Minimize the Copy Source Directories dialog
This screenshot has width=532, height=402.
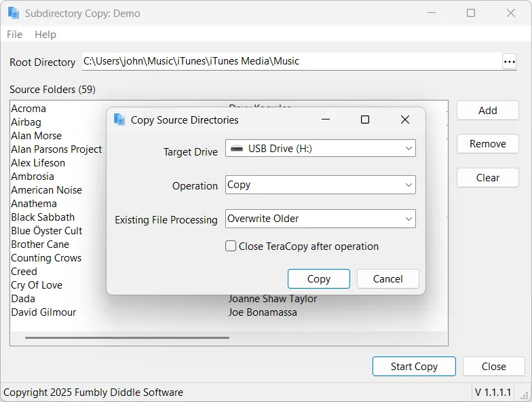tap(326, 120)
